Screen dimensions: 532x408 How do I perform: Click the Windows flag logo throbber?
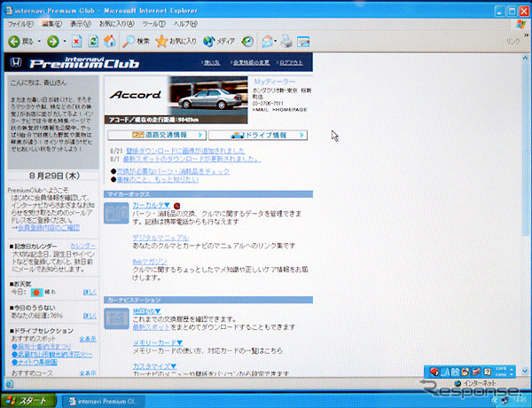click(x=520, y=24)
